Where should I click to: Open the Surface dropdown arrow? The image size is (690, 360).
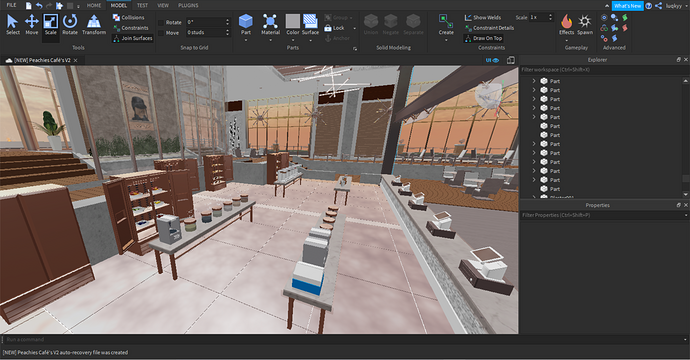tap(310, 40)
